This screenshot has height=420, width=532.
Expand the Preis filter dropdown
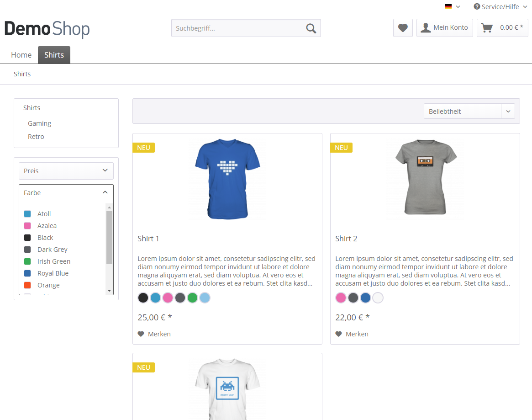(x=66, y=171)
